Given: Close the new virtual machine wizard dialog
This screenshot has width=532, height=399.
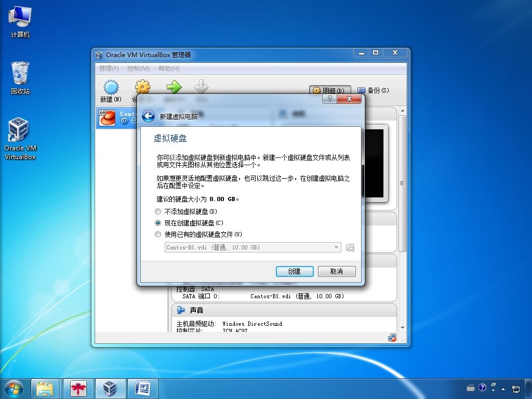Looking at the screenshot, I should [350, 99].
